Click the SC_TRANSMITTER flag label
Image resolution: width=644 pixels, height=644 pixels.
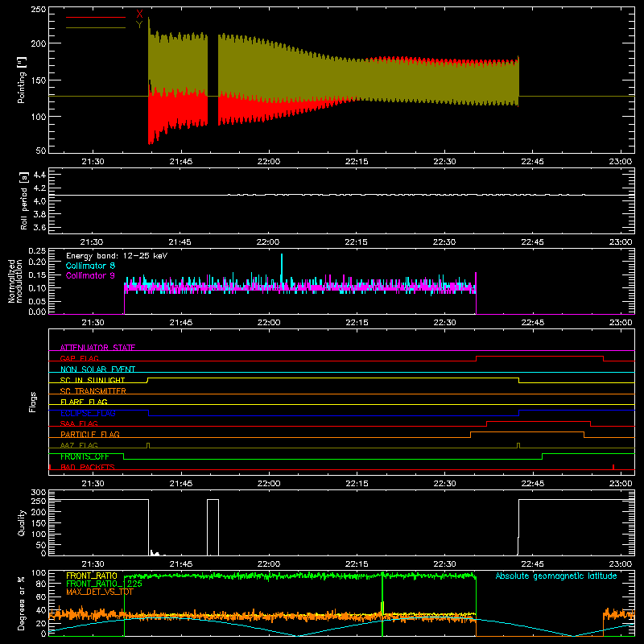(93, 391)
